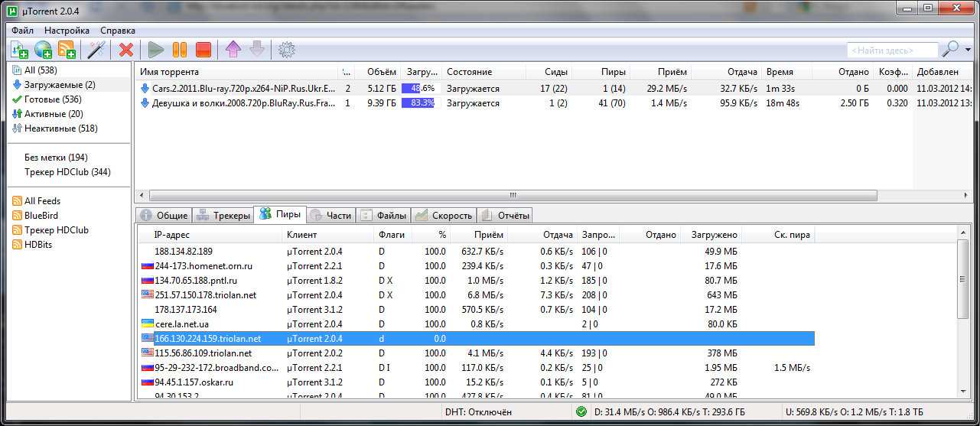Switch to the Общие tab
980x426 pixels.
[x=163, y=216]
